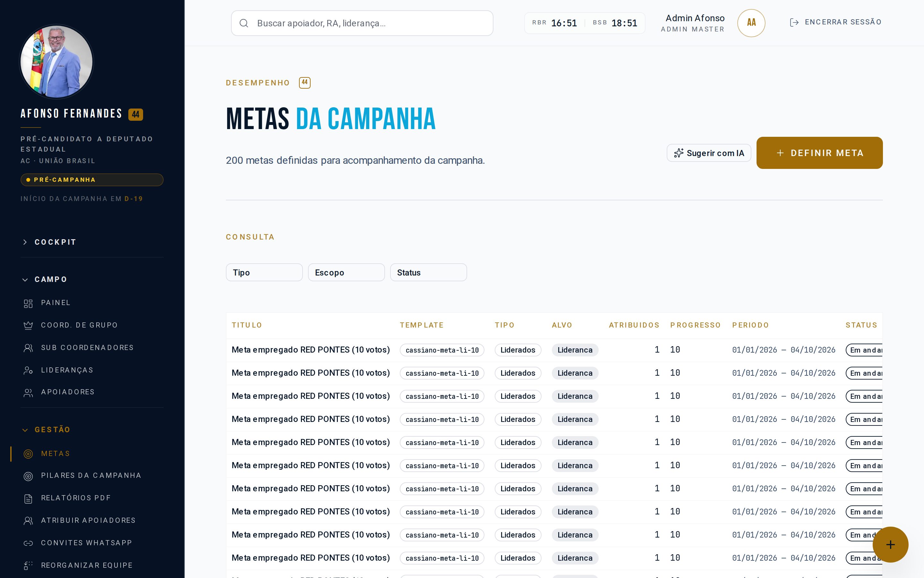Click the floating round plus button

(890, 544)
